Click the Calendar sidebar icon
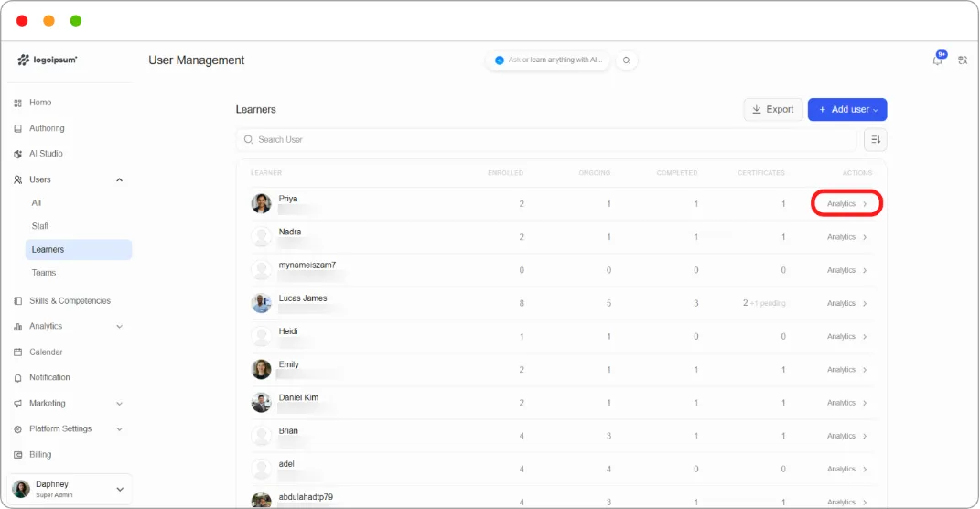This screenshot has height=509, width=980. tap(17, 352)
